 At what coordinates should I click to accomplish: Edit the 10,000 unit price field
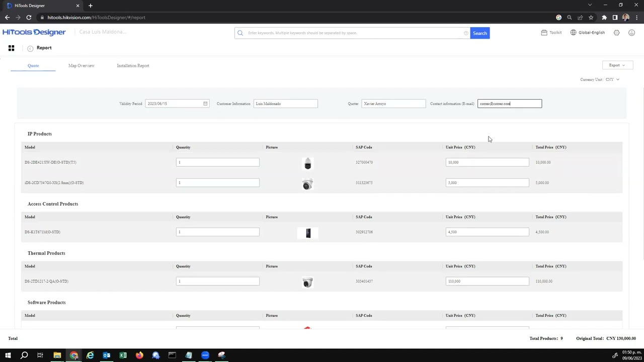pos(487,162)
